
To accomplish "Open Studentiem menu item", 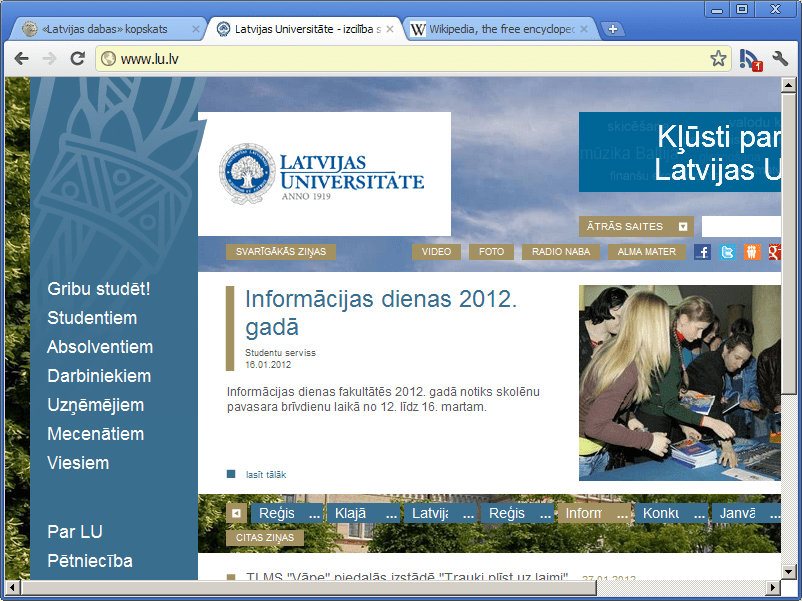I will click(x=92, y=318).
